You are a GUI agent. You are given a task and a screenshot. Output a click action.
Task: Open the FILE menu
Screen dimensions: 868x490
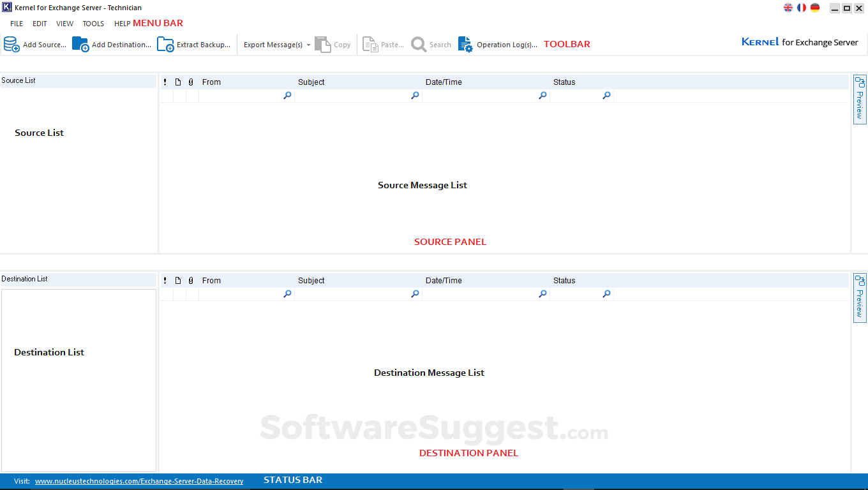point(17,24)
